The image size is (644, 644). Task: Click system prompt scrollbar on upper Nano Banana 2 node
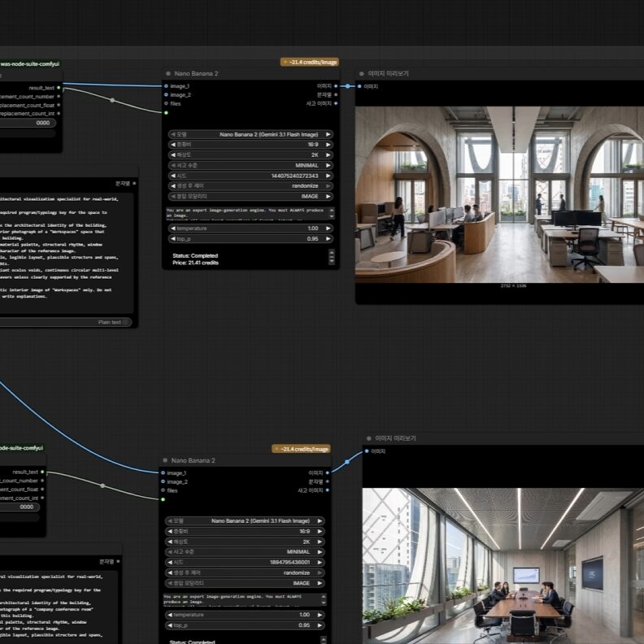[332, 213]
